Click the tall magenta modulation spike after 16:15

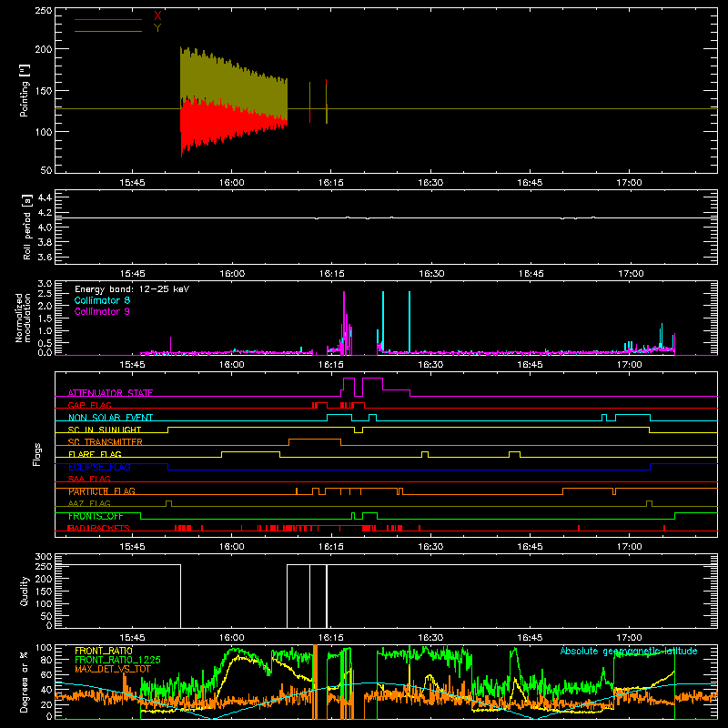coord(344,323)
